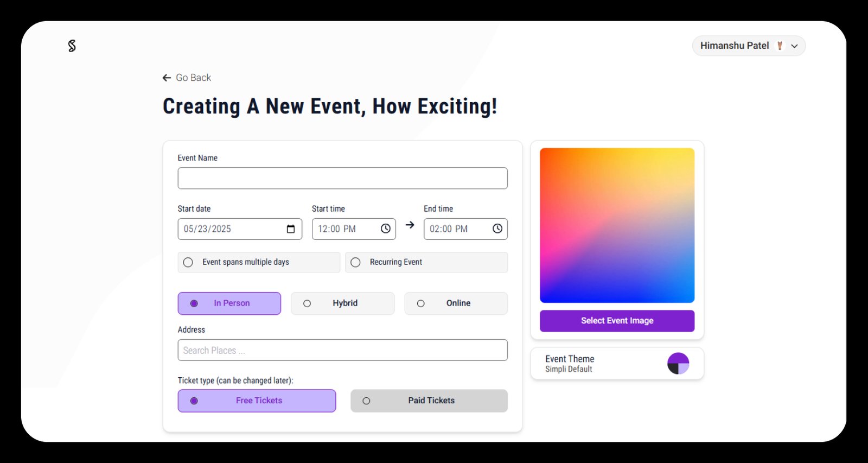Click the Event Theme color circle icon
Image resolution: width=868 pixels, height=463 pixels.
click(678, 364)
